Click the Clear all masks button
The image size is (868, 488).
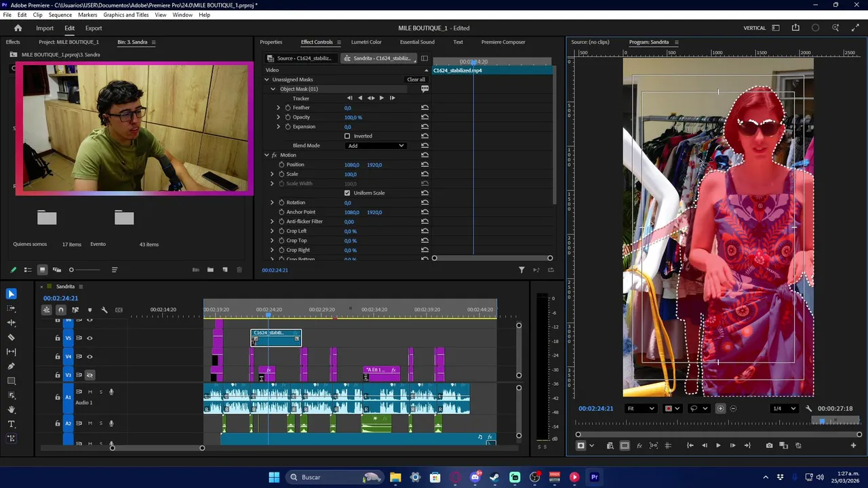point(416,79)
